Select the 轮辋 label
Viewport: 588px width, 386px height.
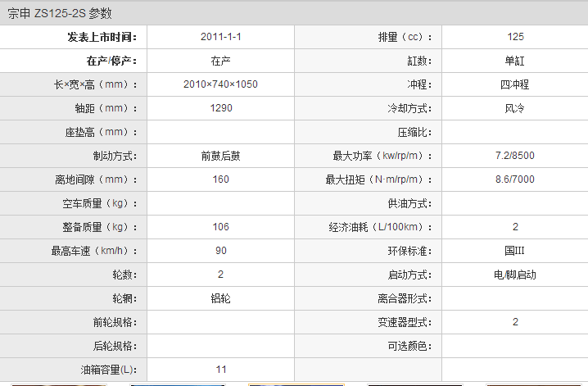click(124, 298)
